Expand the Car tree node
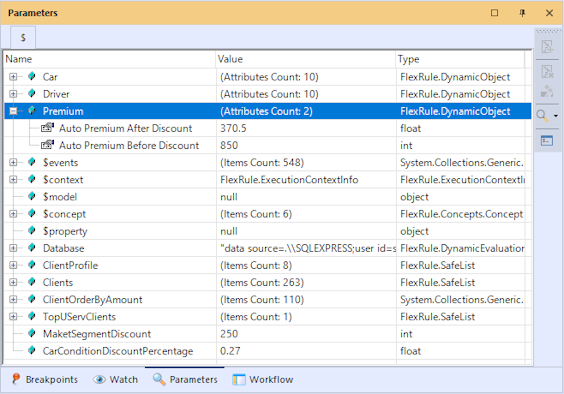This screenshot has height=394, width=564. pyautogui.click(x=13, y=77)
